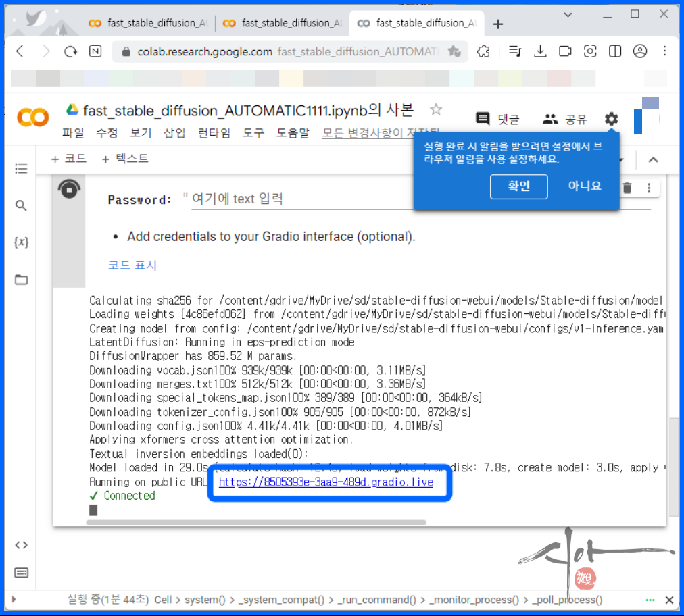
Task: Open the Files folder panel
Action: click(x=21, y=280)
